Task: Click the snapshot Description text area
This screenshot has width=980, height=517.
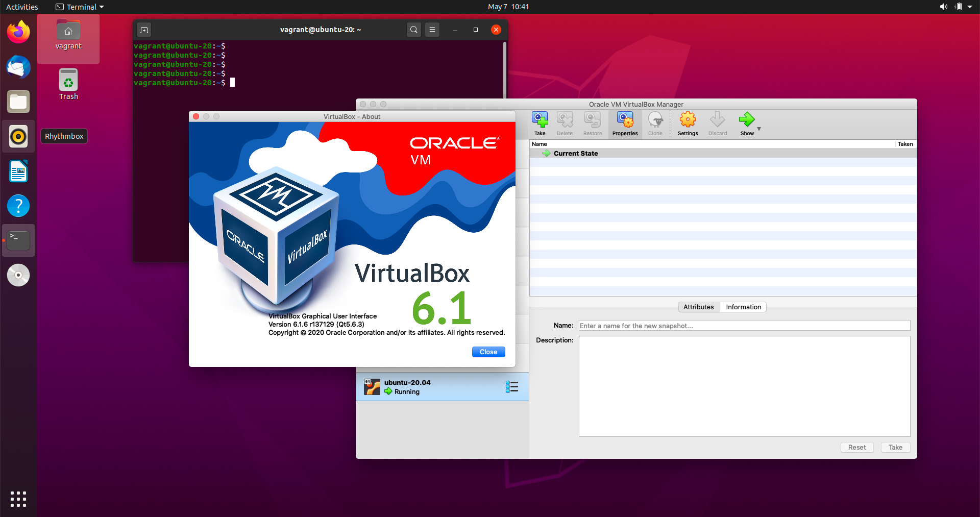Action: pyautogui.click(x=744, y=386)
